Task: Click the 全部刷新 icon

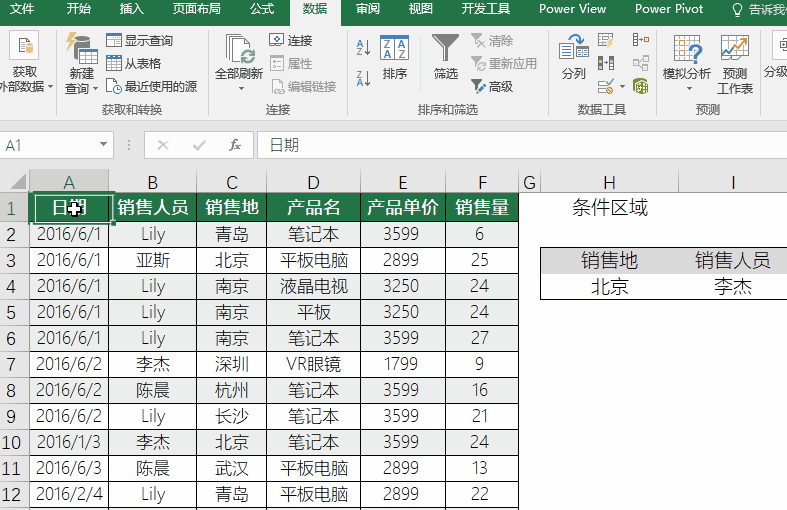Action: (239, 48)
